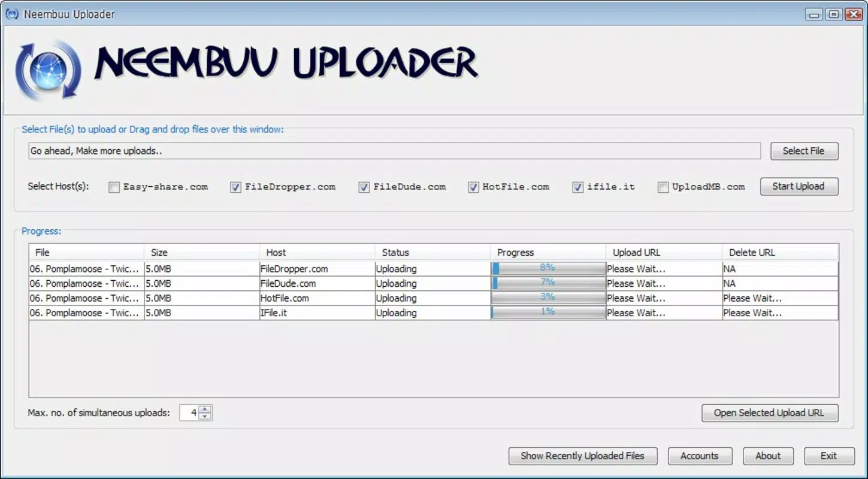Click file name in the FileDropper.com row

(86, 269)
